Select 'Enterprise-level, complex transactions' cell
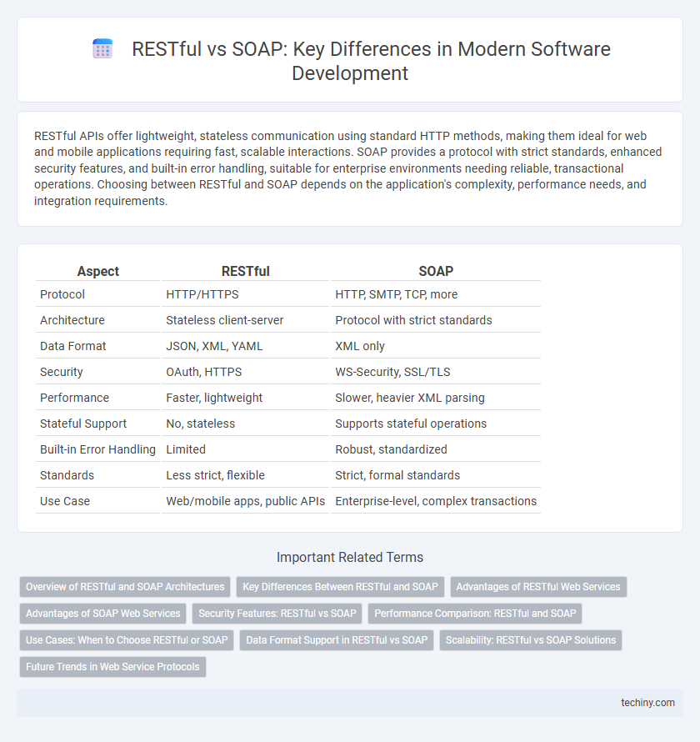 tap(436, 501)
